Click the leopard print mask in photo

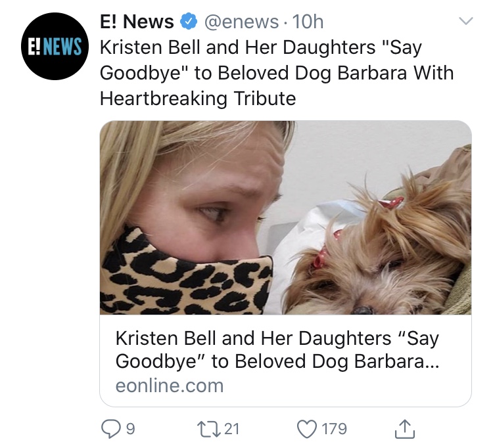point(186,275)
